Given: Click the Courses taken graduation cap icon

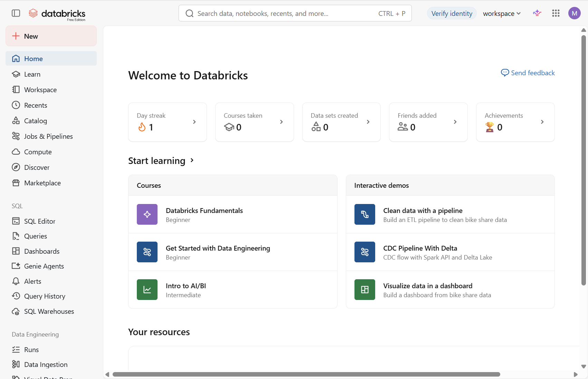Looking at the screenshot, I should point(229,127).
